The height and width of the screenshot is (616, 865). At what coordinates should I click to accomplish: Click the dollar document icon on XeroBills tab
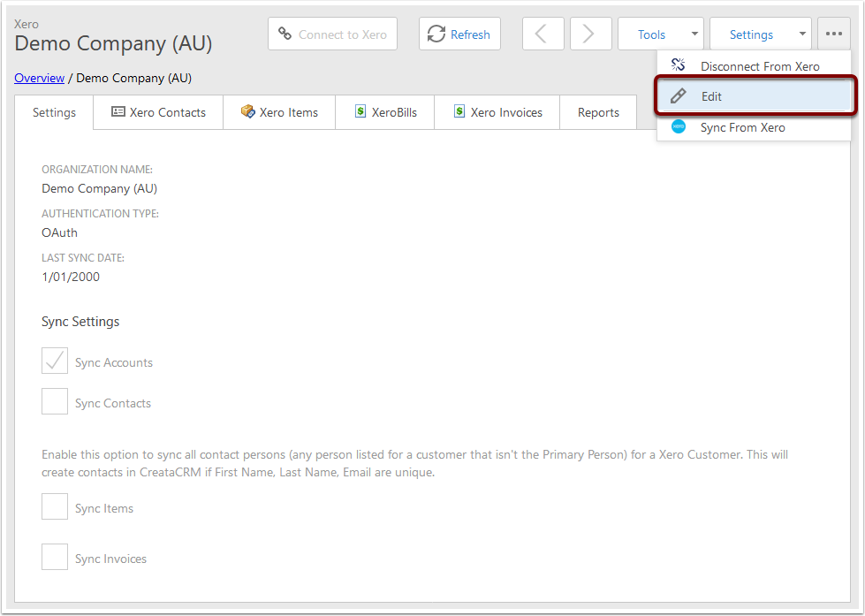pos(360,111)
